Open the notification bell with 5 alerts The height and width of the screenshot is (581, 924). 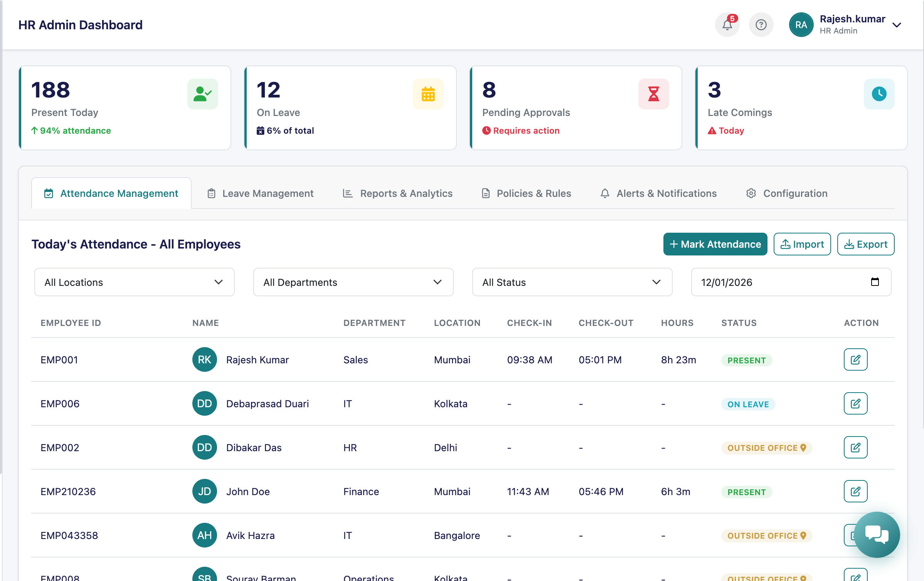(727, 25)
